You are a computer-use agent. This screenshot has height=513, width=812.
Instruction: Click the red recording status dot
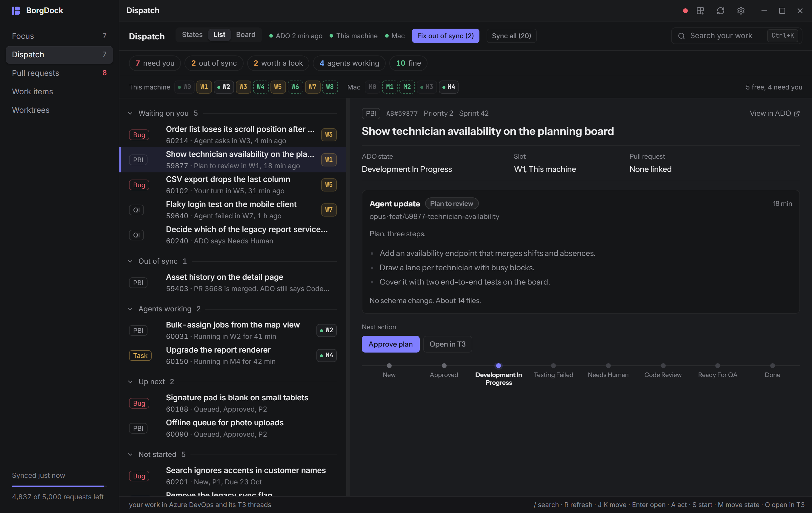click(x=685, y=11)
